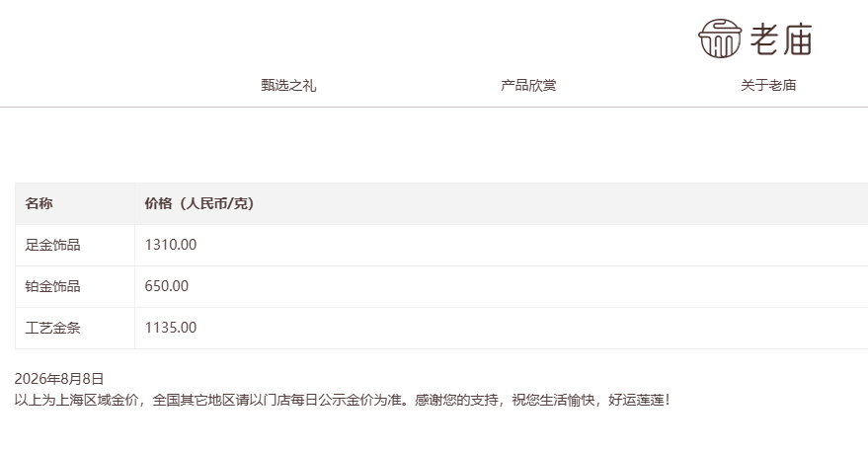Click the 老庙 brand name text
This screenshot has height=451, width=868.
pyautogui.click(x=781, y=38)
